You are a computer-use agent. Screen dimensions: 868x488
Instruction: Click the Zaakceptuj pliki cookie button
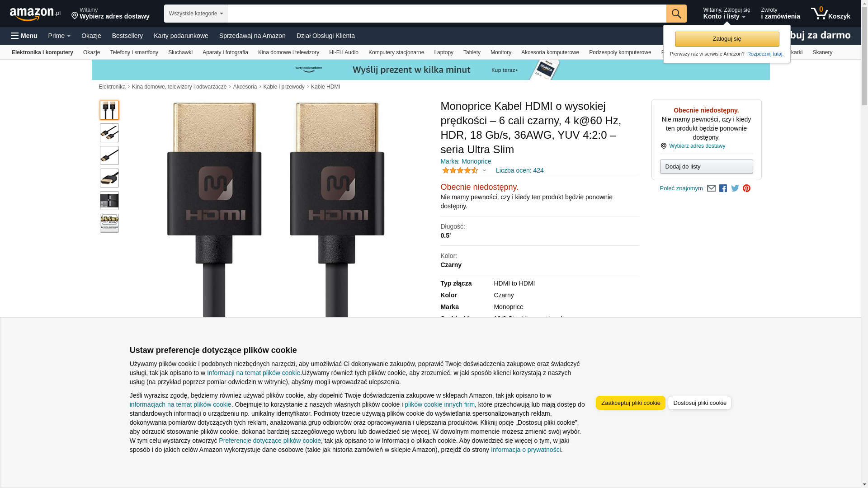pyautogui.click(x=631, y=403)
